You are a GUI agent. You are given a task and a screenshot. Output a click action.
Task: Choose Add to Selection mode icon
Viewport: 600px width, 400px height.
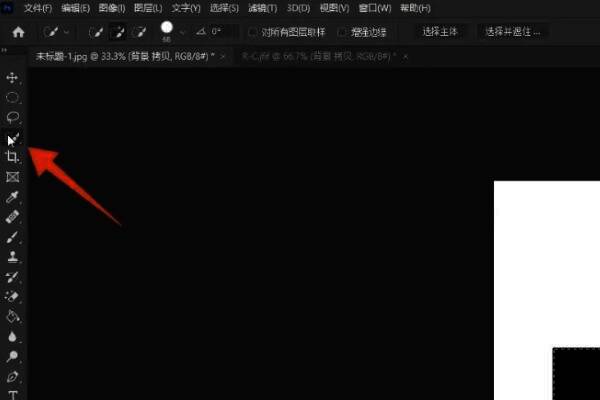(x=118, y=32)
